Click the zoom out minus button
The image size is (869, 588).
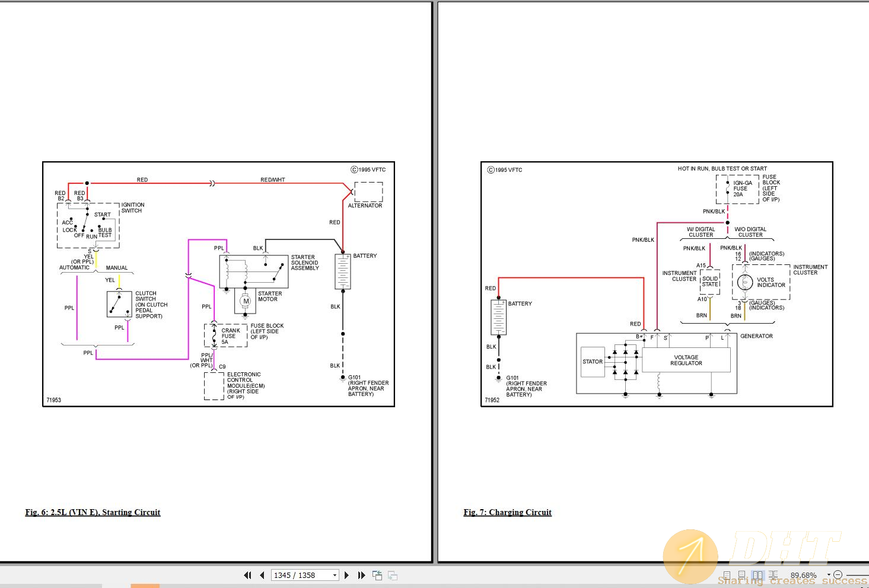[x=838, y=575]
